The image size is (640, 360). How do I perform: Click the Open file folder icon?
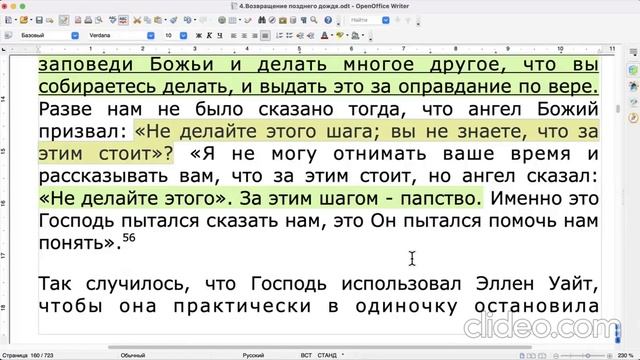click(24, 20)
